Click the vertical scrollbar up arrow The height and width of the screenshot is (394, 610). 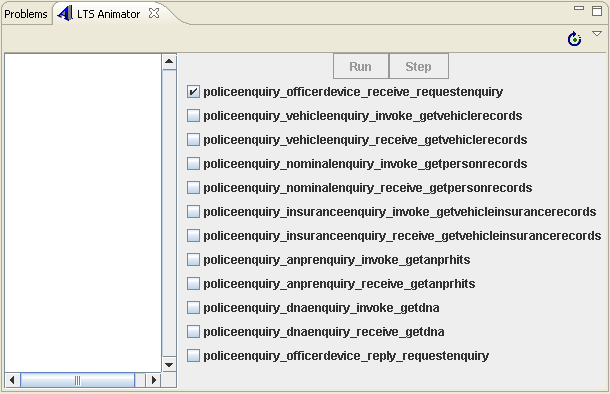169,61
